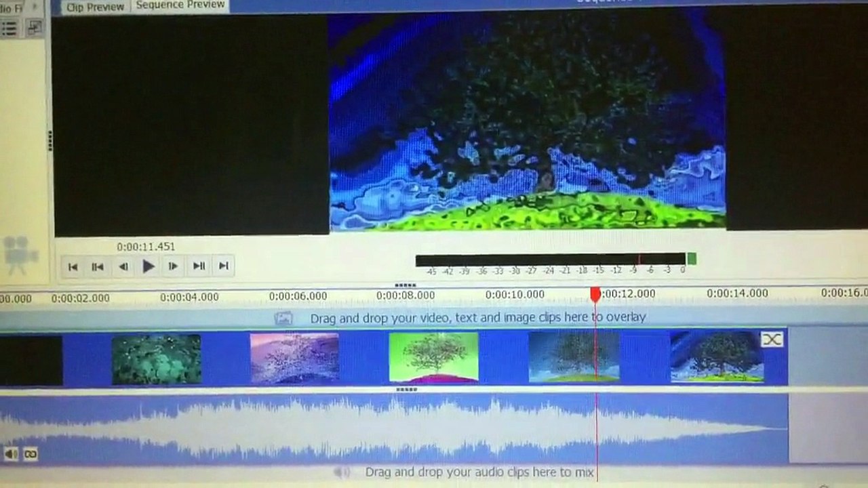Jump to end of sequence button
Viewport: 868px width, 488px height.
223,266
